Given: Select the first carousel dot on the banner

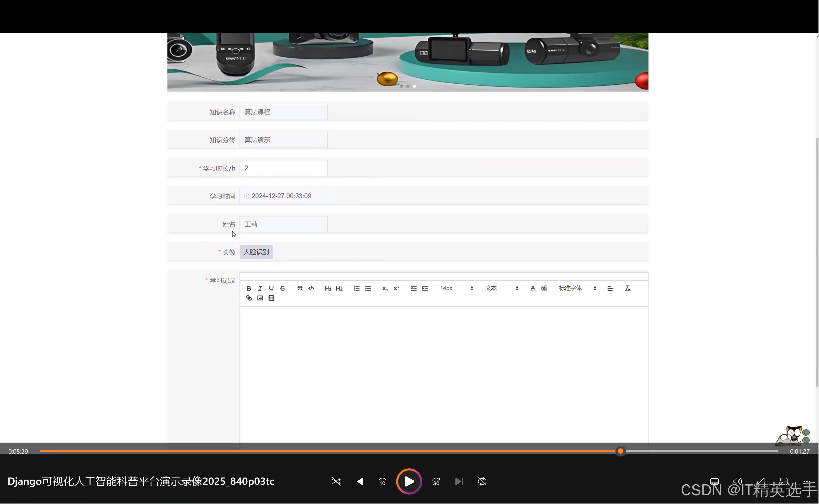Looking at the screenshot, I should click(401, 86).
